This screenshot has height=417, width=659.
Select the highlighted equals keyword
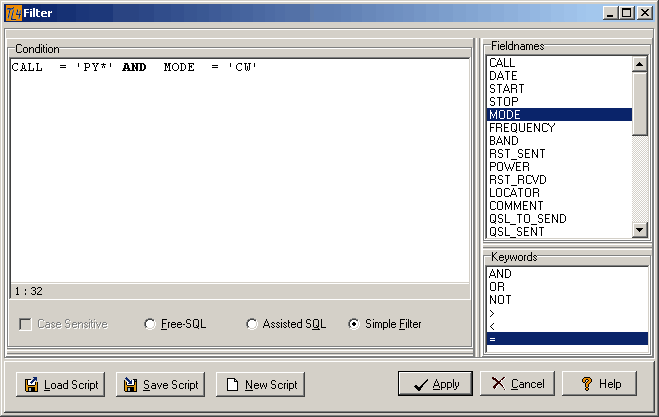click(567, 339)
